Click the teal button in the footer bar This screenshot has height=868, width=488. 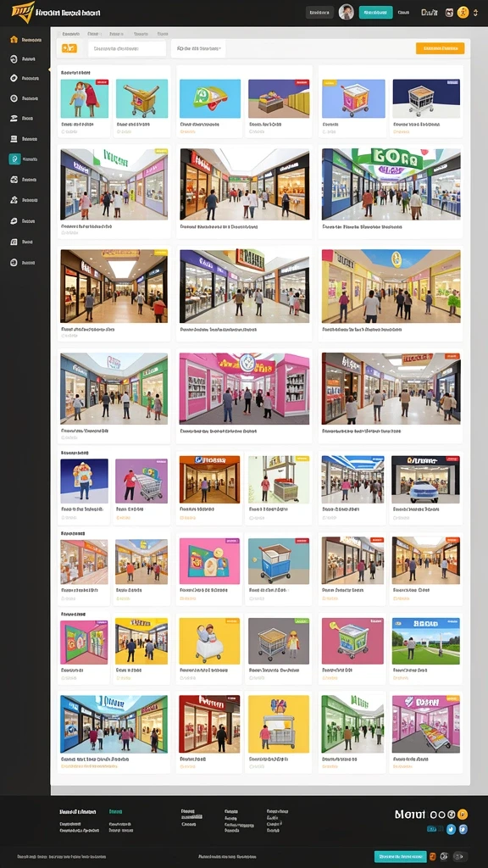(400, 856)
